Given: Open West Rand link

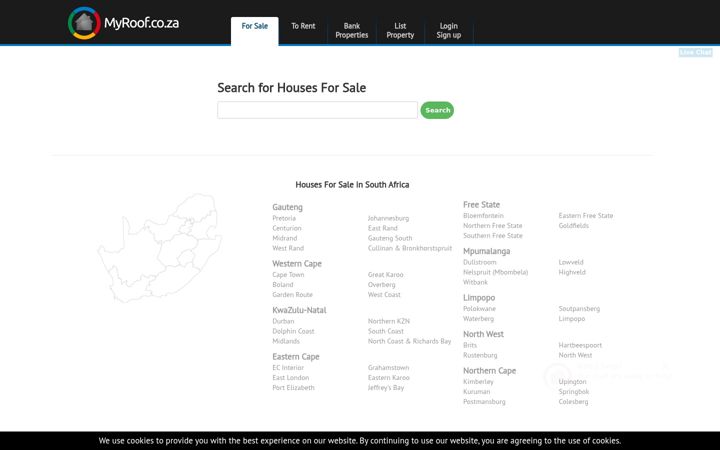Looking at the screenshot, I should [288, 248].
